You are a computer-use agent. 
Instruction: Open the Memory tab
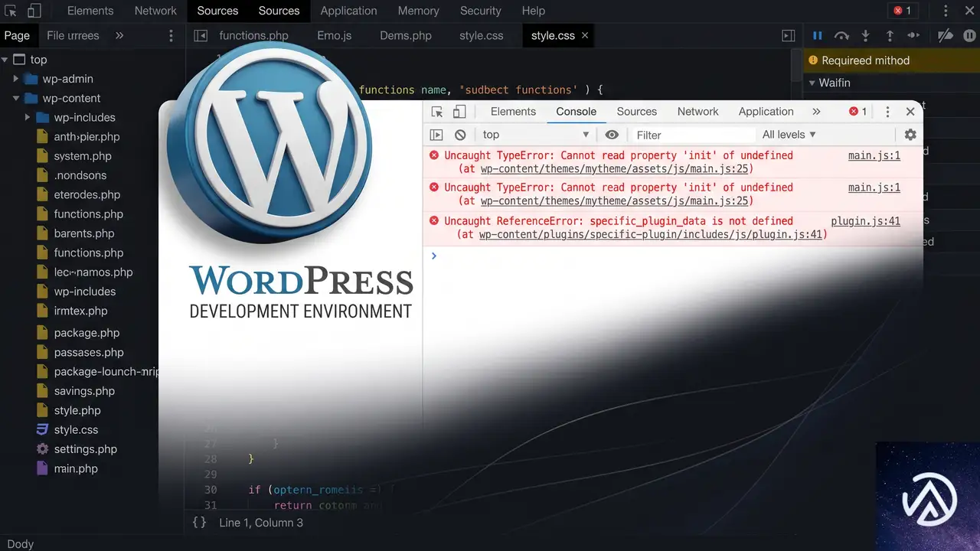[418, 11]
